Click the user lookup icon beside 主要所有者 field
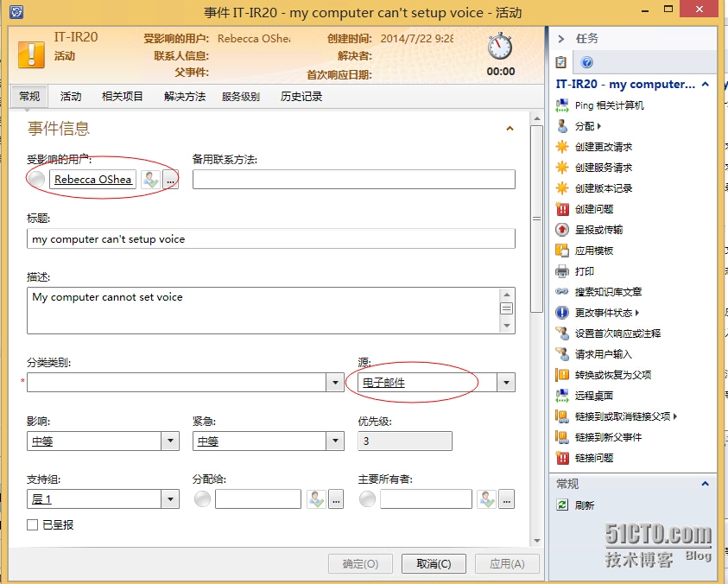The width and height of the screenshot is (728, 584). click(x=486, y=499)
